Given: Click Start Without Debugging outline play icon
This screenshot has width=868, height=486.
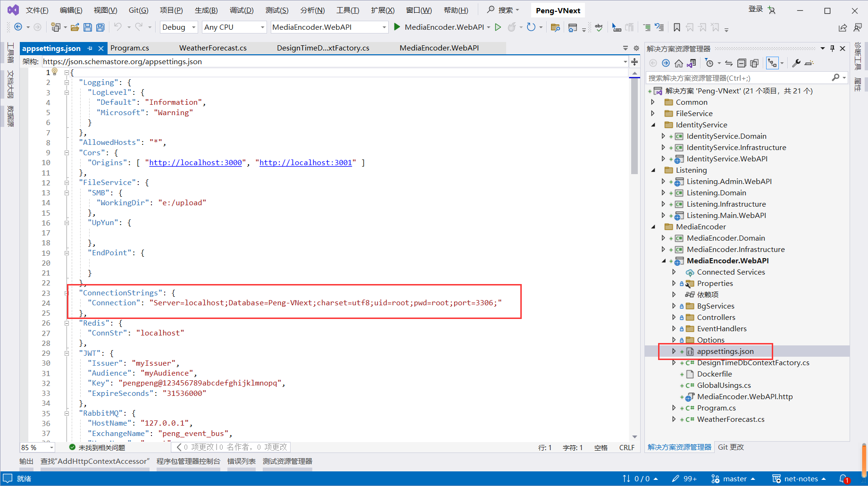Looking at the screenshot, I should pyautogui.click(x=498, y=27).
